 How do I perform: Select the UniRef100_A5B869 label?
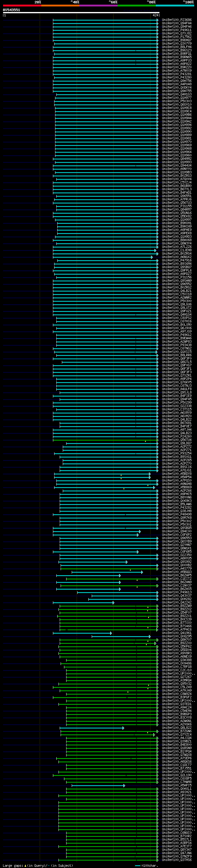(x=176, y=487)
